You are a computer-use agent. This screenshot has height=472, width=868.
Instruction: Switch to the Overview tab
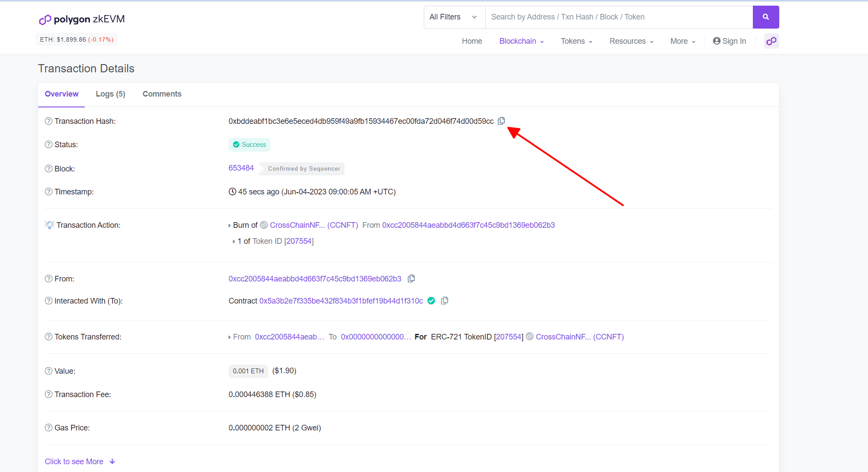pyautogui.click(x=61, y=94)
